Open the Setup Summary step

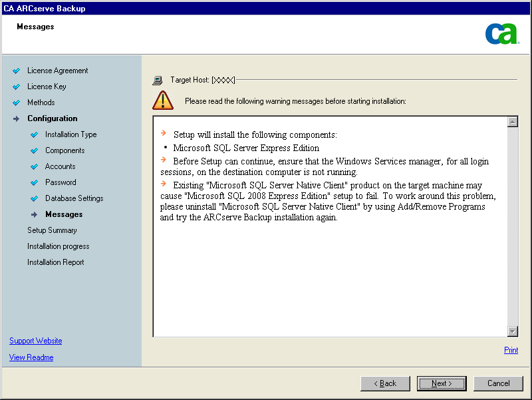(x=52, y=230)
